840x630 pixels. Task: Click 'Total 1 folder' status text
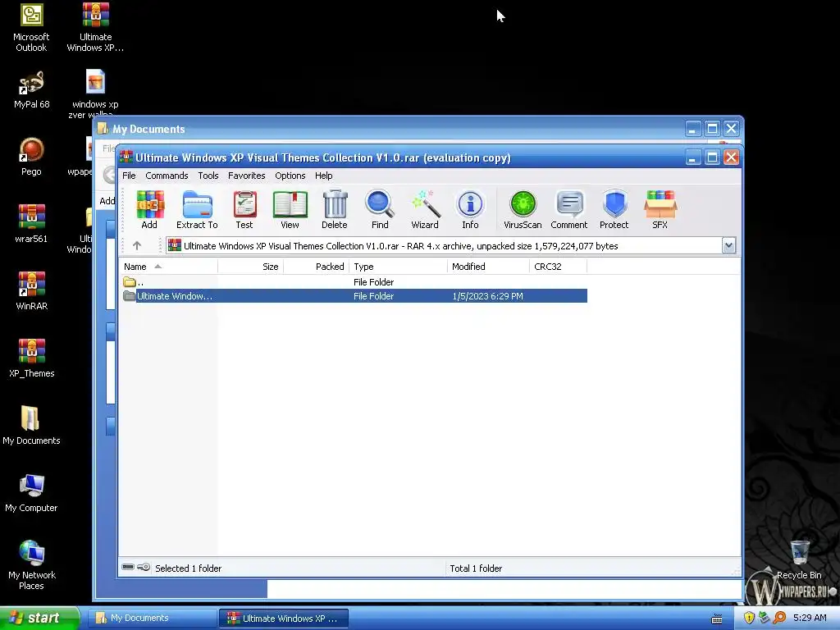click(476, 568)
